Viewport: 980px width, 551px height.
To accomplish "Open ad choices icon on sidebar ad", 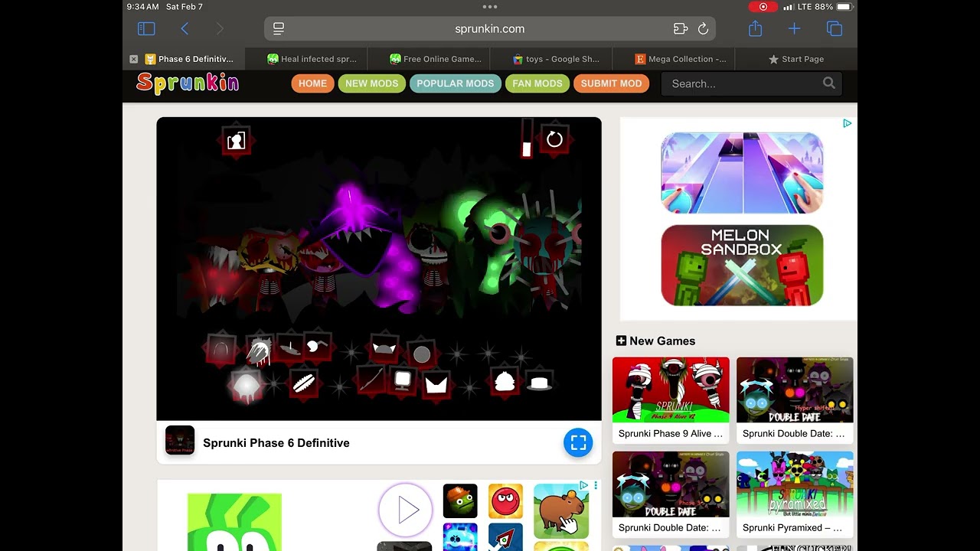I will coord(848,123).
